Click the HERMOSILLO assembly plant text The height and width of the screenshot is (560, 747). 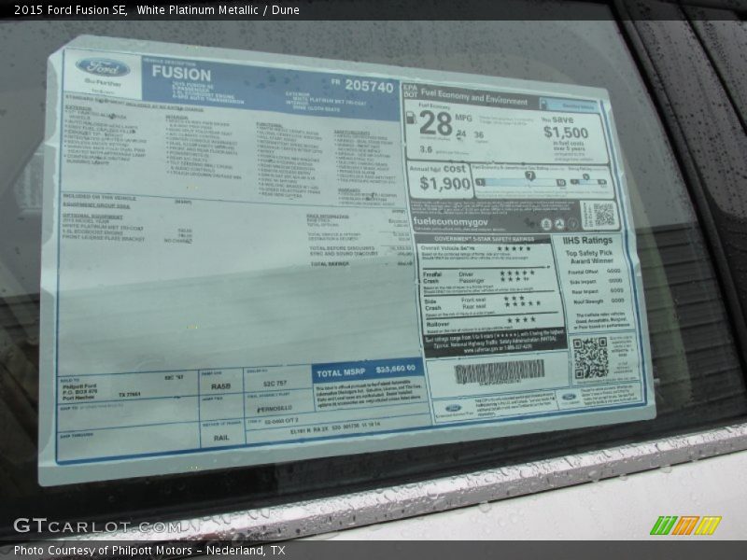click(x=275, y=409)
